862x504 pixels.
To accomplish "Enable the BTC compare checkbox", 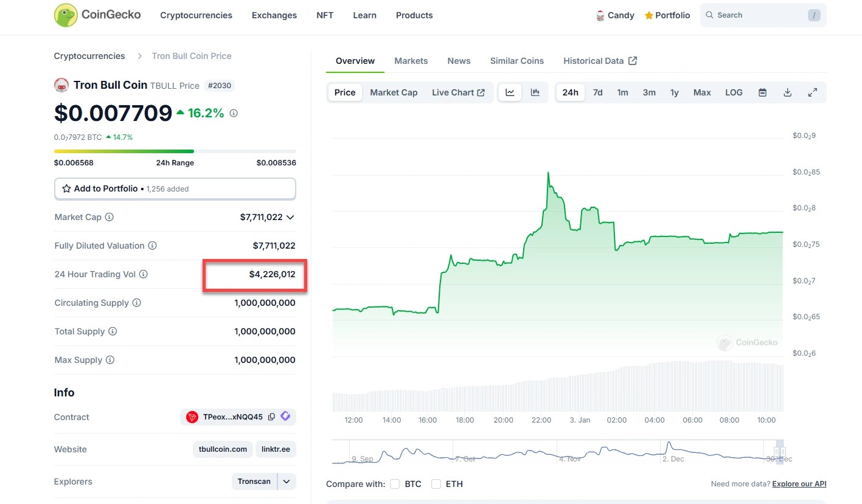I will click(395, 484).
